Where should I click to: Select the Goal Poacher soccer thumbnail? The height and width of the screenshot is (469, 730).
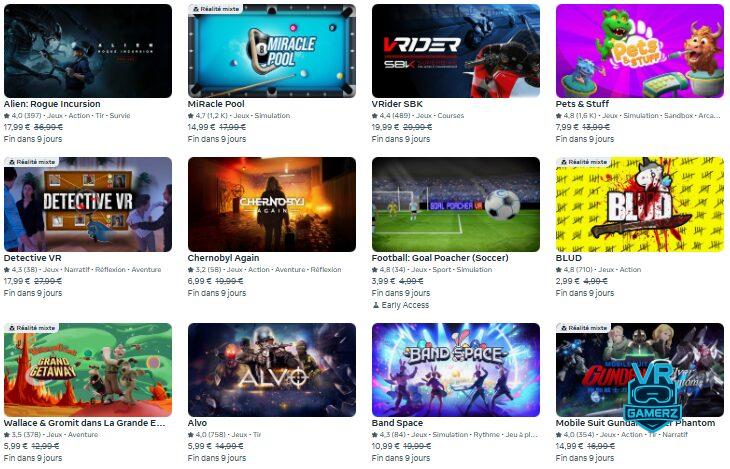coord(456,204)
